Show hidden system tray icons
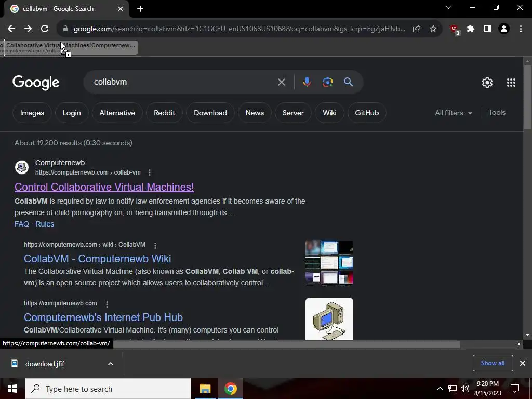The height and width of the screenshot is (399, 532). pos(440,389)
